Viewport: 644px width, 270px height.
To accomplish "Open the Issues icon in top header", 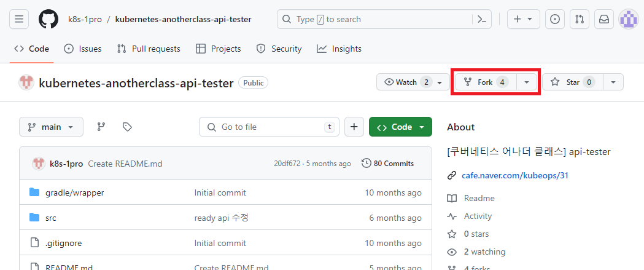I will tap(554, 19).
